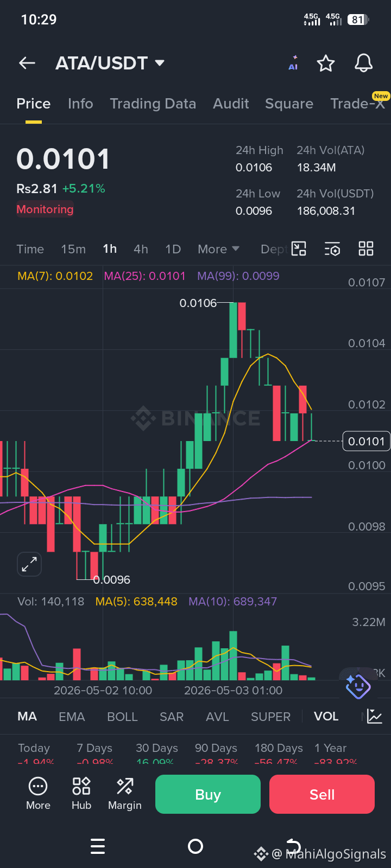The image size is (391, 868).
Task: Open the chart drawing tools icon
Action: click(299, 249)
